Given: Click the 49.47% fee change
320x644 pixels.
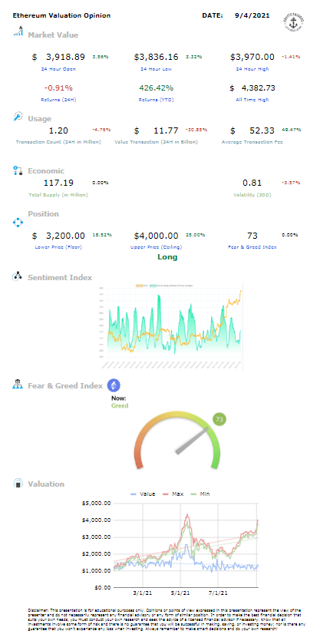Looking at the screenshot, I should click(291, 130).
